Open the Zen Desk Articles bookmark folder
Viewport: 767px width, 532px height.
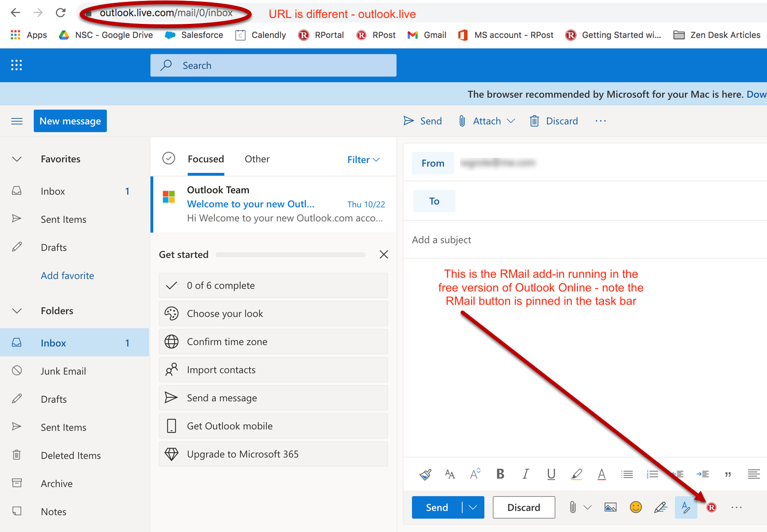coord(716,35)
